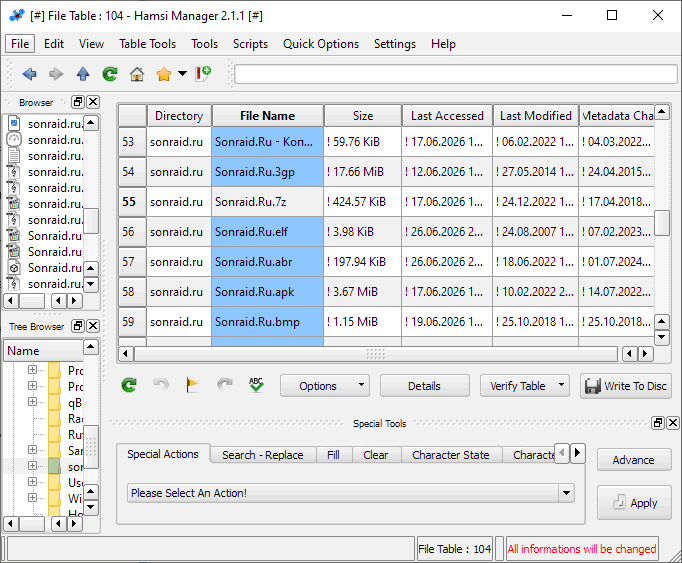Open the Please Select An Action combo box

(351, 493)
